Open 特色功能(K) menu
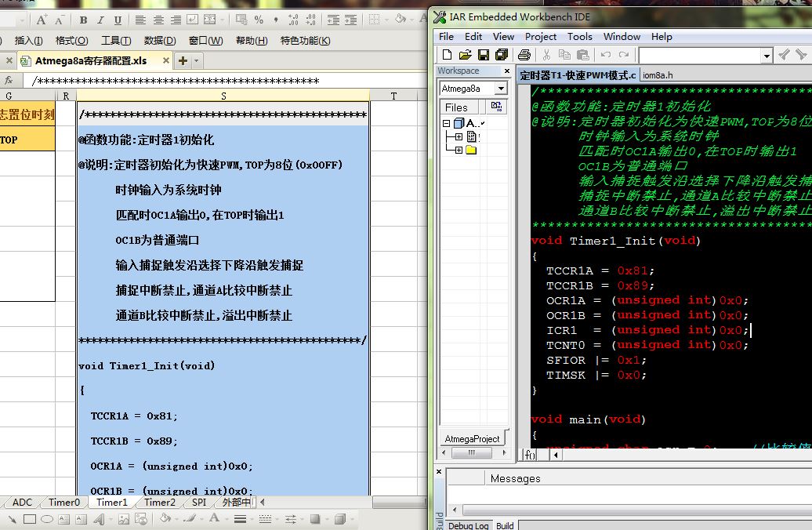Viewport: 812px width, 530px height. 305,41
